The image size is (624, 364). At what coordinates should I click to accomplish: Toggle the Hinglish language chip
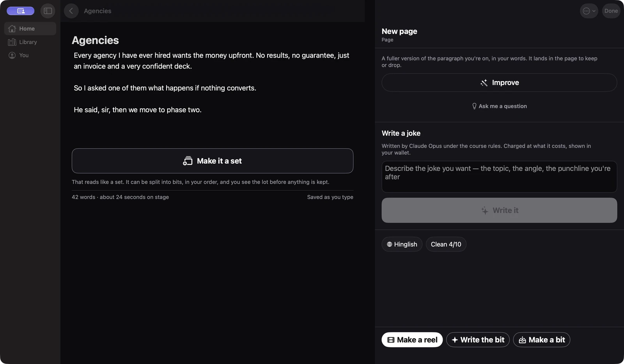tap(402, 244)
